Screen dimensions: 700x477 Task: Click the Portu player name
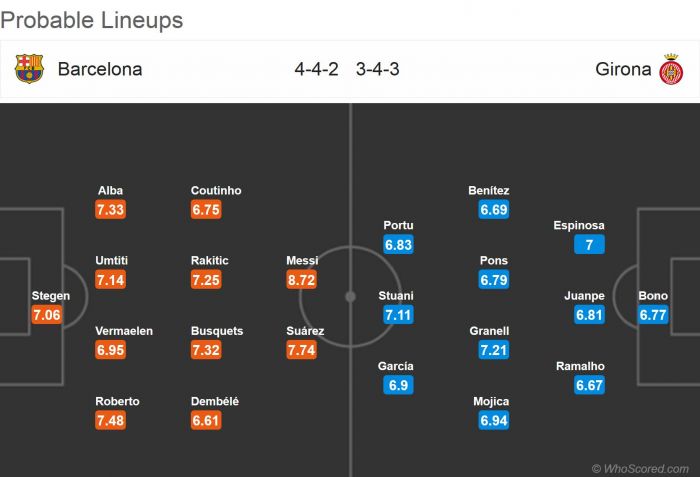click(398, 226)
